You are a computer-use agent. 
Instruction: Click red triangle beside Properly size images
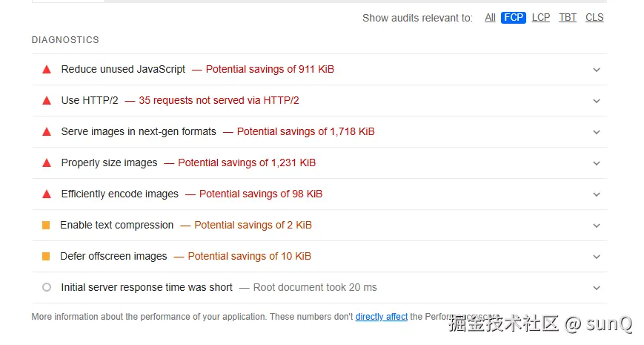pyautogui.click(x=46, y=163)
